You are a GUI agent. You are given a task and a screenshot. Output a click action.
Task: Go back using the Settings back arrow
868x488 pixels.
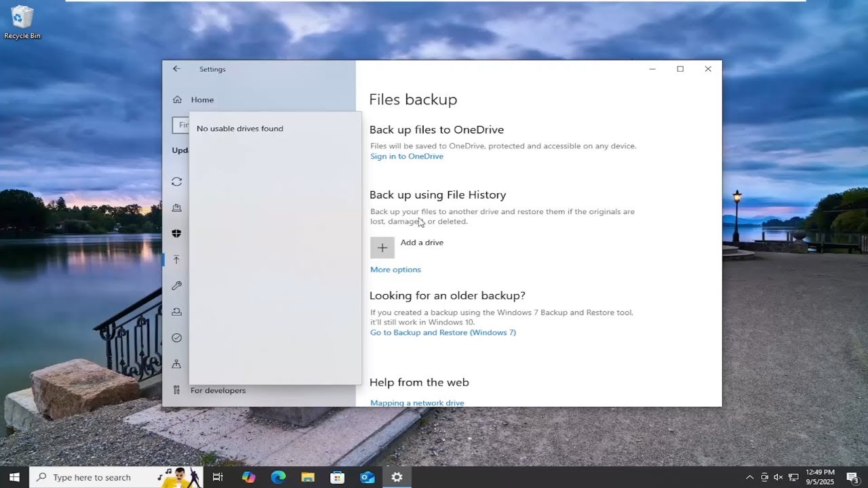pos(176,69)
